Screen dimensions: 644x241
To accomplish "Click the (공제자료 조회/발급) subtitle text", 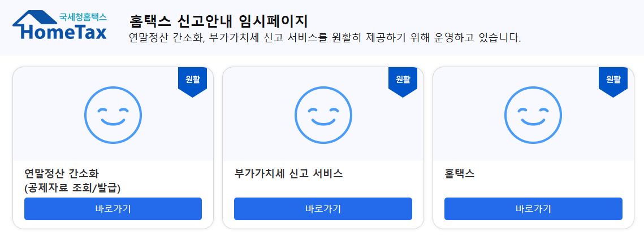I will [x=72, y=188].
